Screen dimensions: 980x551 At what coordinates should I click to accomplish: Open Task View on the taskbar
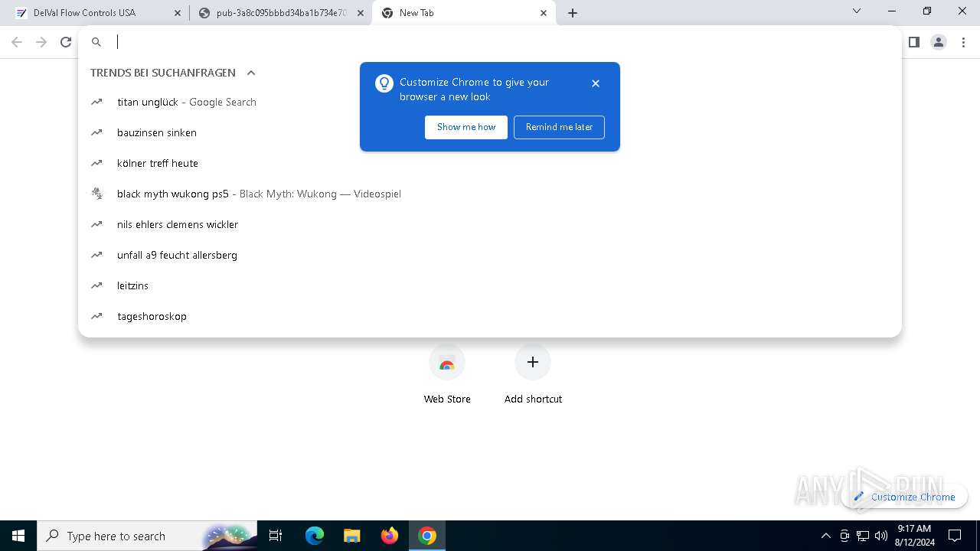[276, 536]
